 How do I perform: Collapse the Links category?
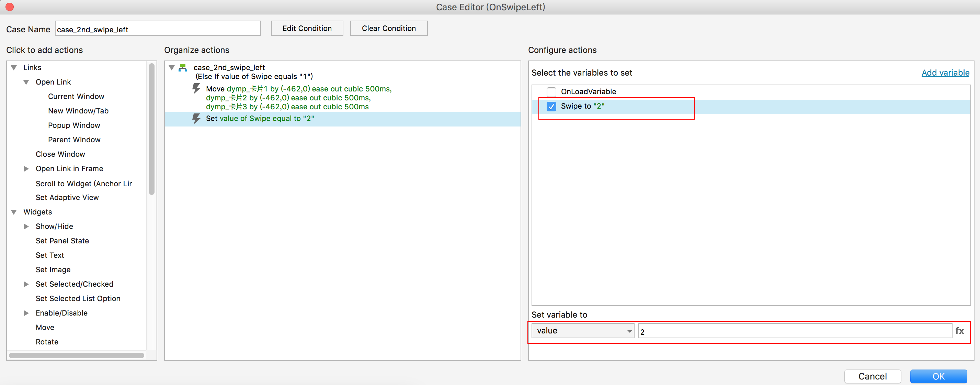click(14, 68)
